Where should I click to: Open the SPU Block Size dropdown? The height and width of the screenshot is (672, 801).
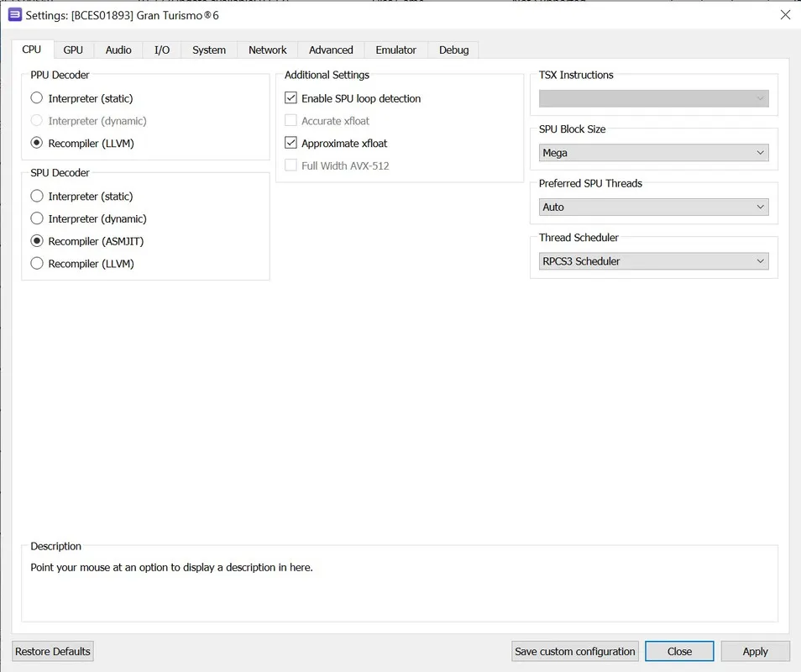[653, 153]
